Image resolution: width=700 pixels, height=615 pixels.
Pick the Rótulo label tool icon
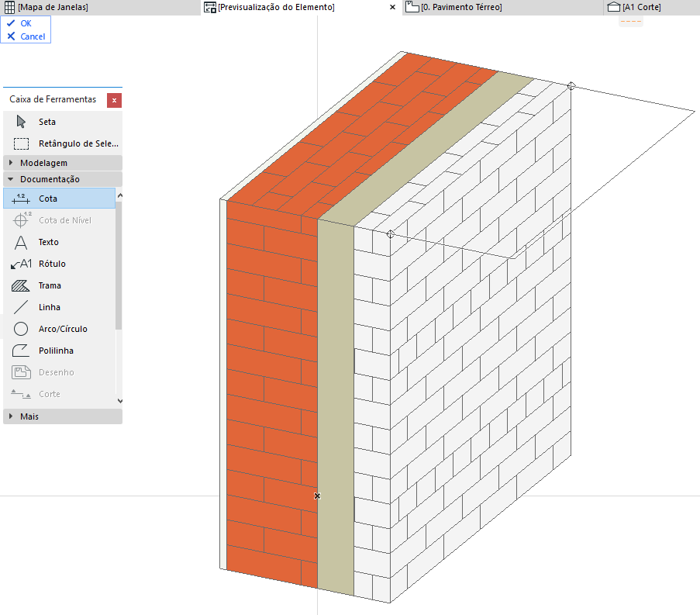pos(21,264)
